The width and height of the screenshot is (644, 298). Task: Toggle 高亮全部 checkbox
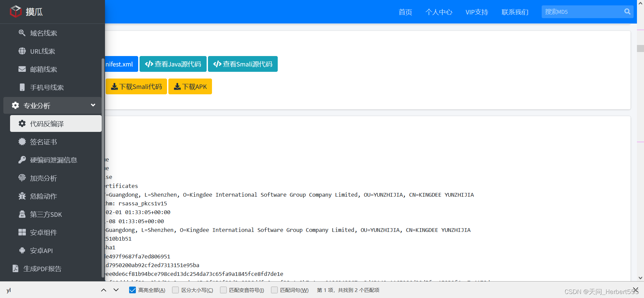pyautogui.click(x=132, y=290)
